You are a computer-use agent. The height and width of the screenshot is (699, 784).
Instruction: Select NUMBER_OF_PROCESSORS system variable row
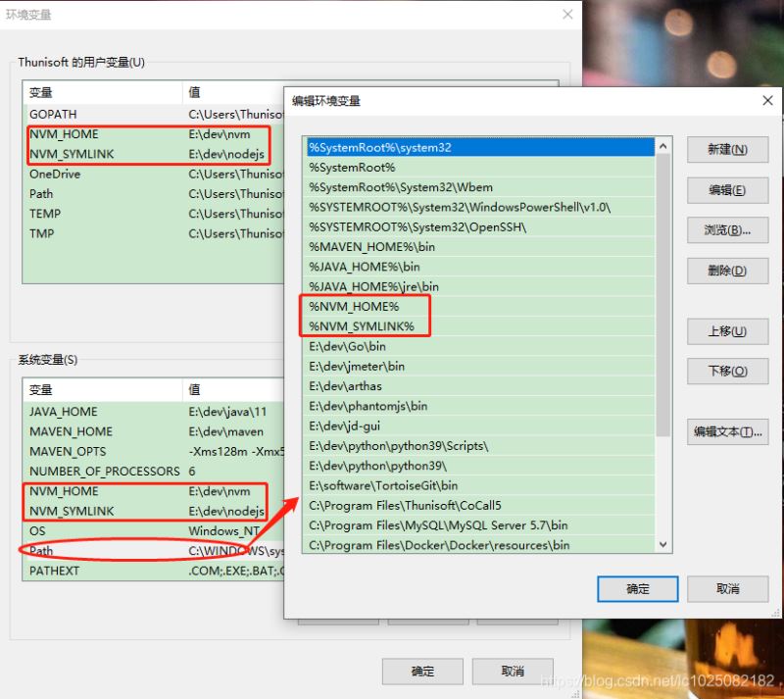point(154,472)
